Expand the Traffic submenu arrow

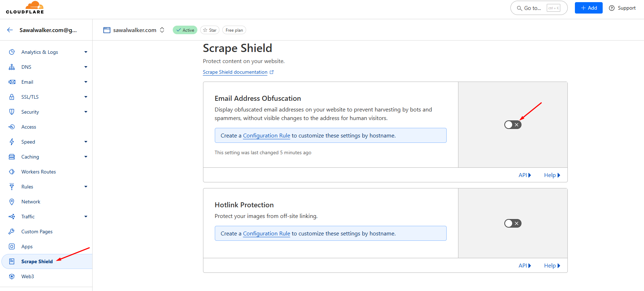(86, 217)
